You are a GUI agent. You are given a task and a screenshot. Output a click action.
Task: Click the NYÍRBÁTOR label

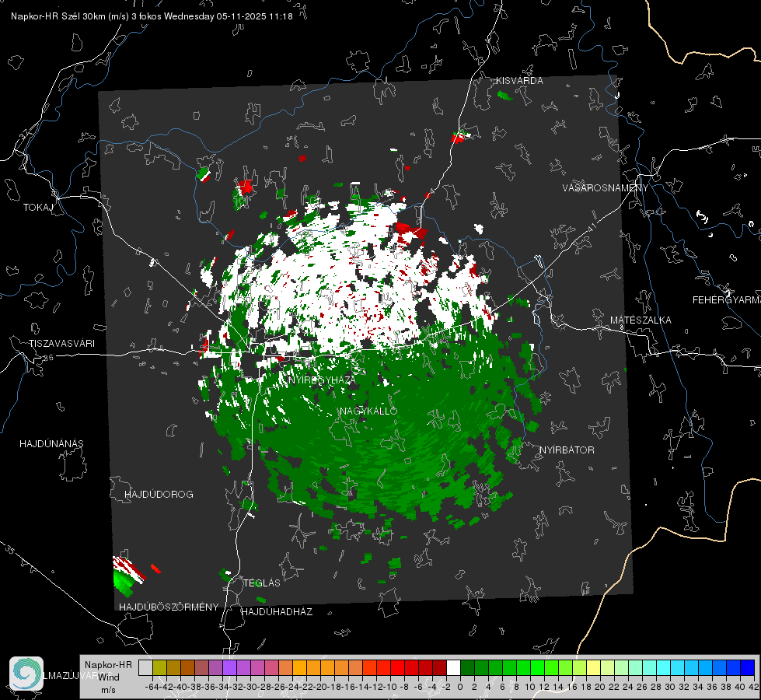(567, 450)
